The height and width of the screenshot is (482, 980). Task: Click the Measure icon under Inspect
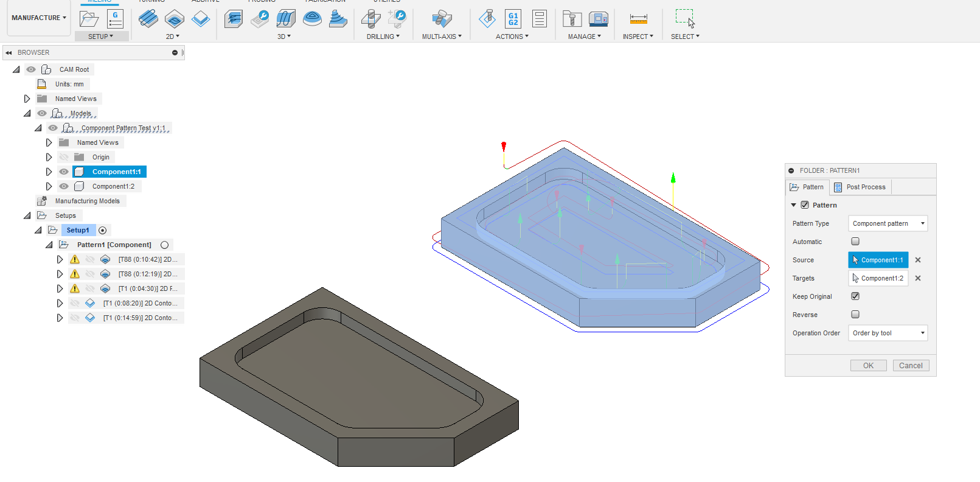point(639,19)
